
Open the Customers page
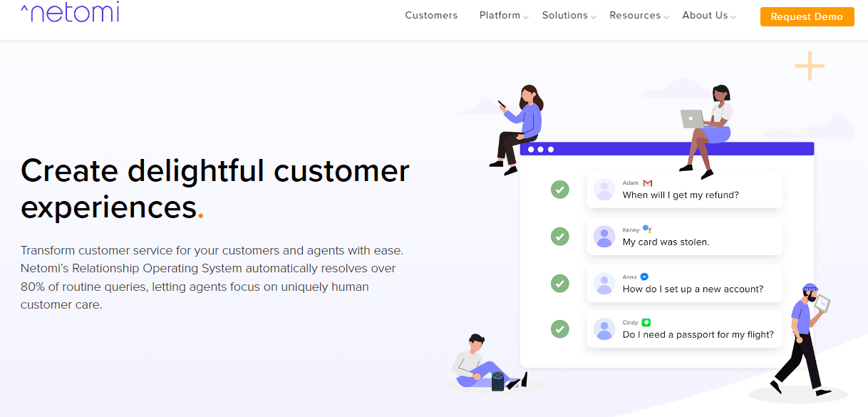click(x=431, y=16)
